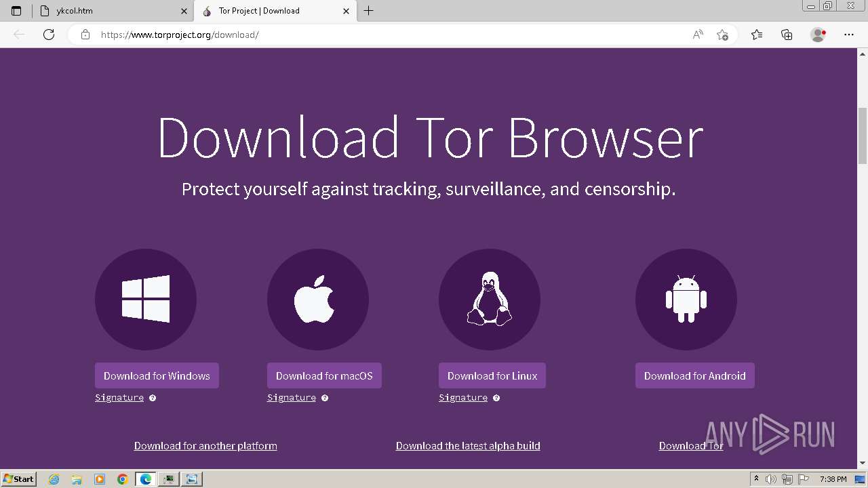Click Download for macOS button
The height and width of the screenshot is (488, 868).
coord(324,375)
